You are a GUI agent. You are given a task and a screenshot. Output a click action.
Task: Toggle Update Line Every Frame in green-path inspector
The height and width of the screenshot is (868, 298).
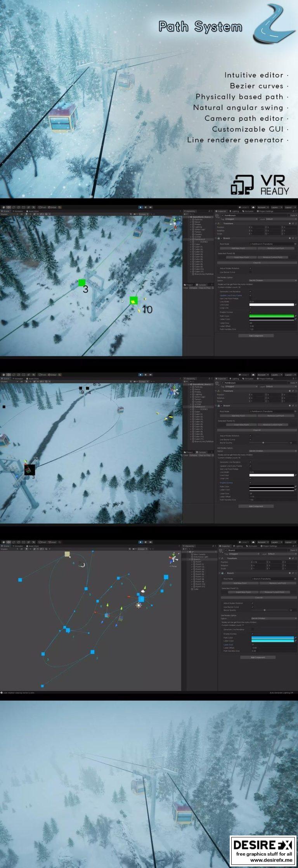coord(250,295)
